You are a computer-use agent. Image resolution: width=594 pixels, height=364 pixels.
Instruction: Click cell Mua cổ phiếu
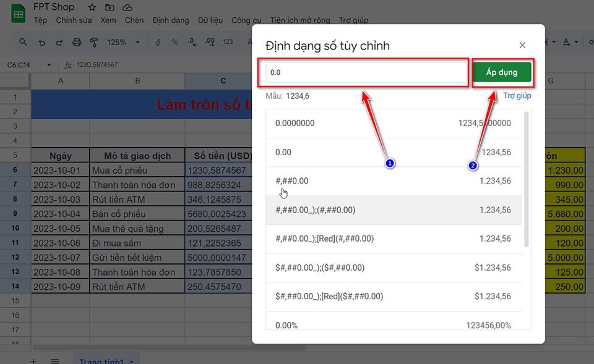point(137,170)
